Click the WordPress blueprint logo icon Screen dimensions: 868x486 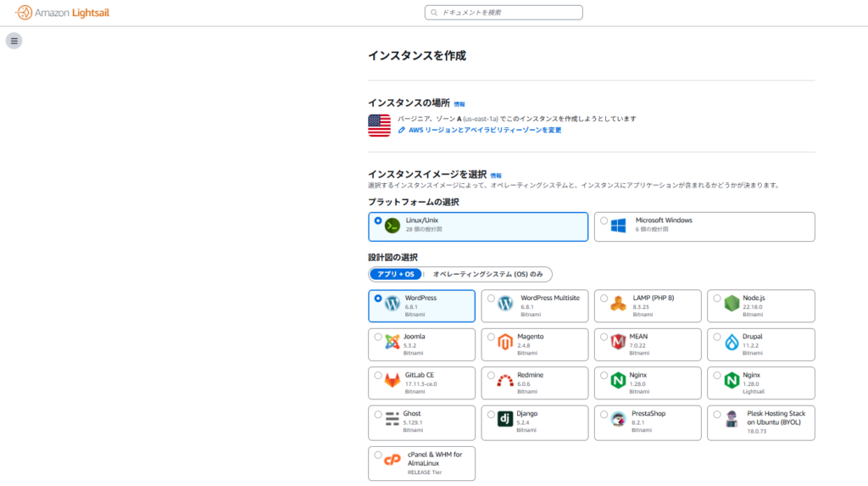(392, 304)
